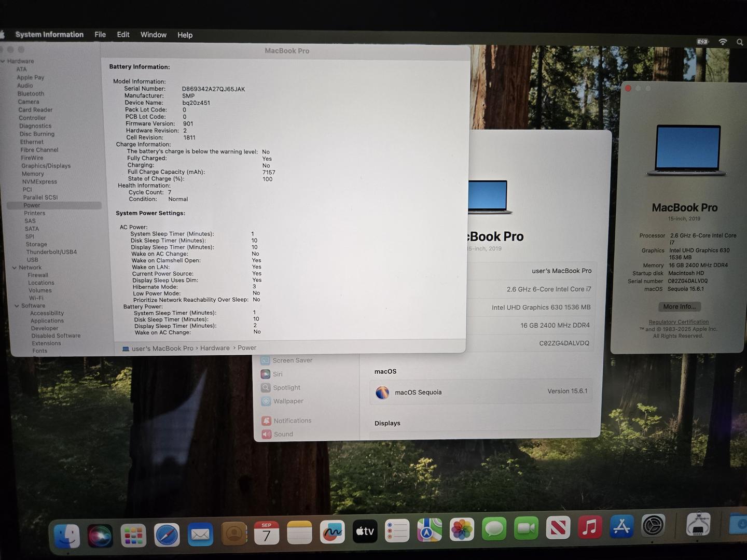Select NVMExpress in Hardware list
Screen dimensions: 747x560
tap(39, 181)
